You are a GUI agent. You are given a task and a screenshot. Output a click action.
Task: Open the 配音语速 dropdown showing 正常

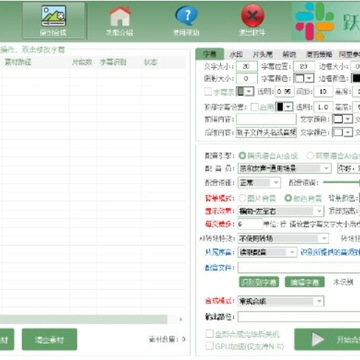click(259, 182)
